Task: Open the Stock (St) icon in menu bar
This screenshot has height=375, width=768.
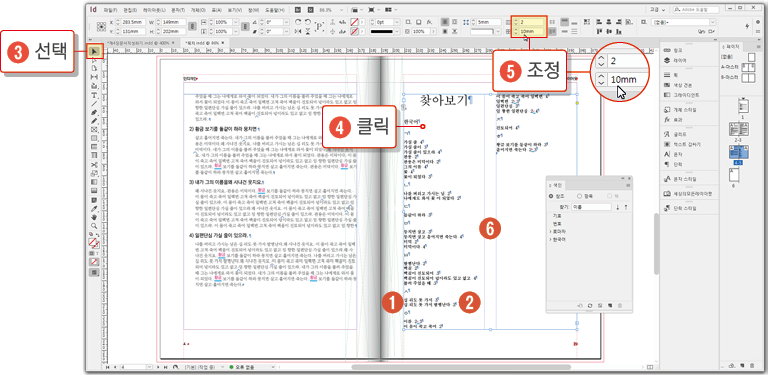Action: tap(310, 9)
